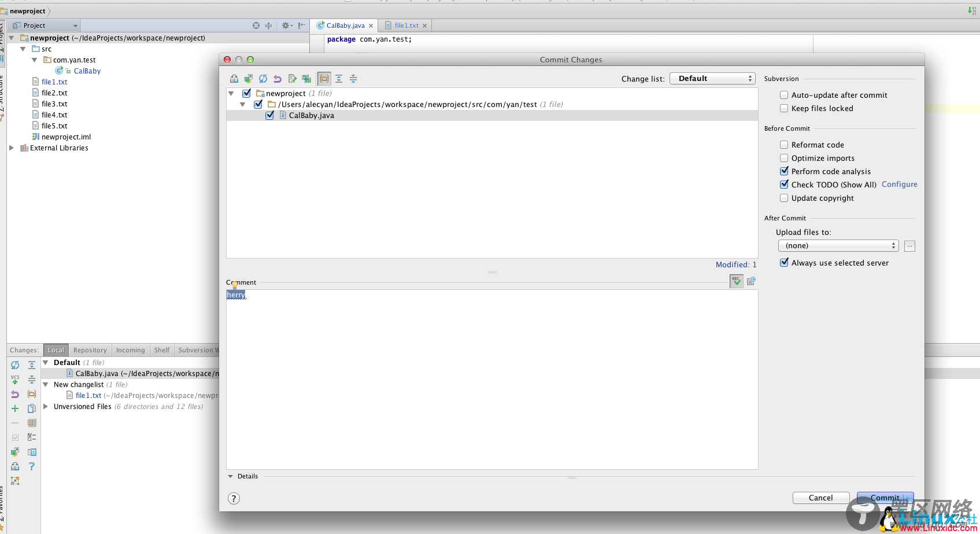Screen dimensions: 980x534
Task: Toggle Group by Directory in Changes panel
Action: (32, 394)
